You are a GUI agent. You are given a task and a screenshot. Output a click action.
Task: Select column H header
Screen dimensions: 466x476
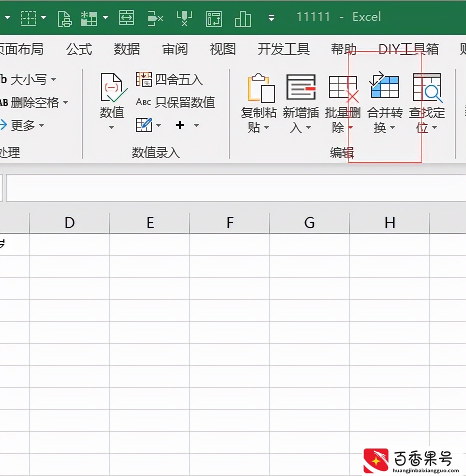[389, 223]
